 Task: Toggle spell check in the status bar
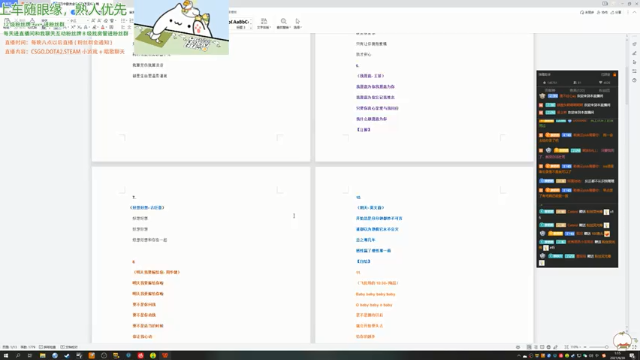[47, 347]
